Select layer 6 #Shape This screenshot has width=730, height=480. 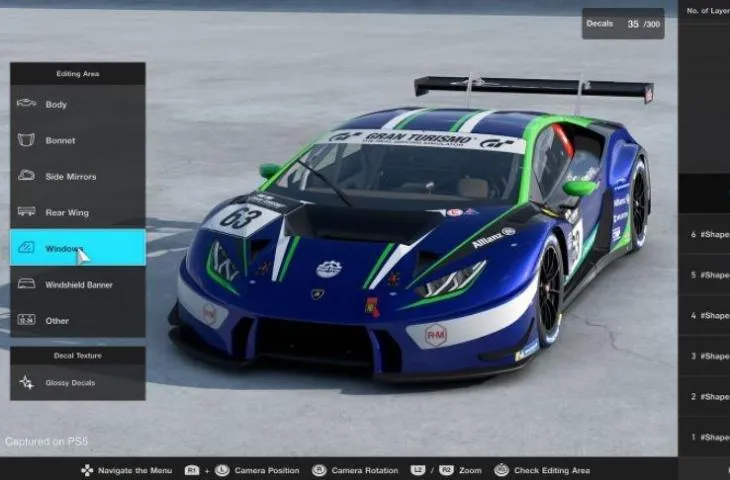click(704, 234)
